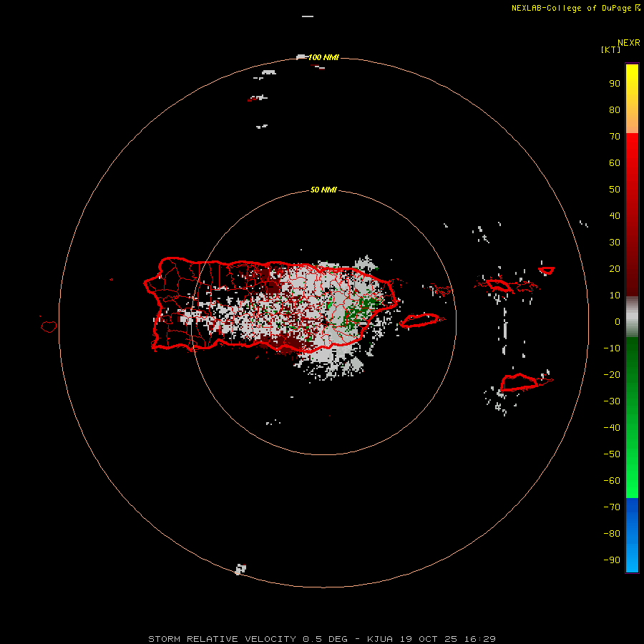Viewport: 644px width, 644px height.
Task: Click the minus 90 knot scale label
Action: [x=612, y=560]
